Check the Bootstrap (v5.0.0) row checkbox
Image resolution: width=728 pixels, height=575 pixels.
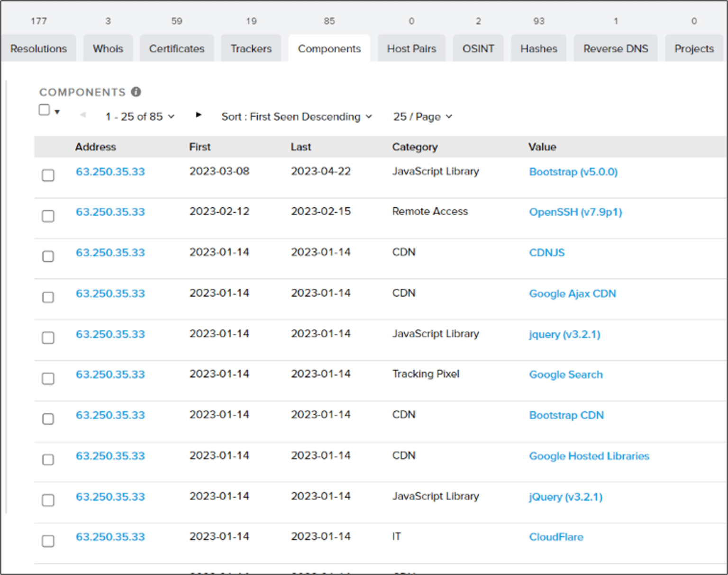click(x=48, y=175)
